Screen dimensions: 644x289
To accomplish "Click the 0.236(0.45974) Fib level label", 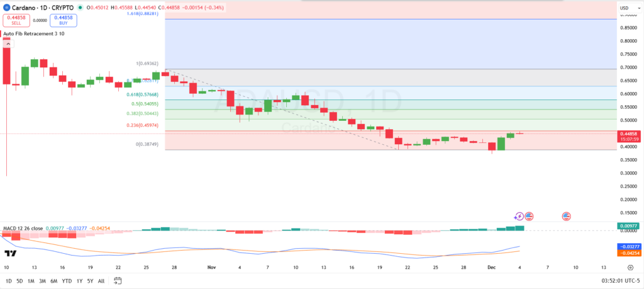I will (143, 125).
